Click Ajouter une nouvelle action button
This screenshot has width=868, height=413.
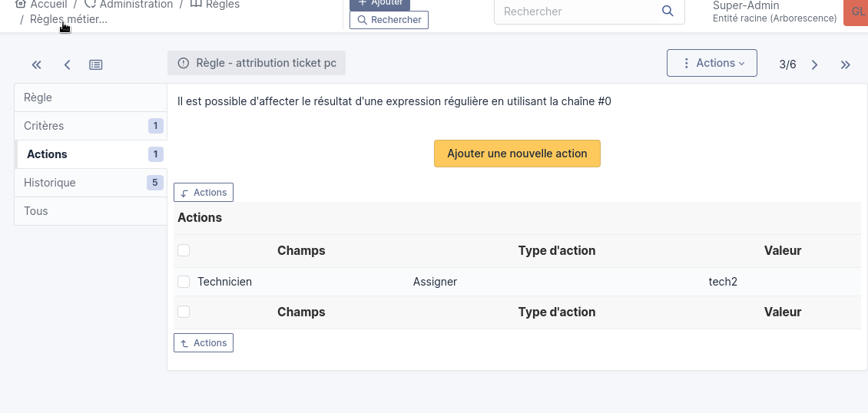click(517, 154)
